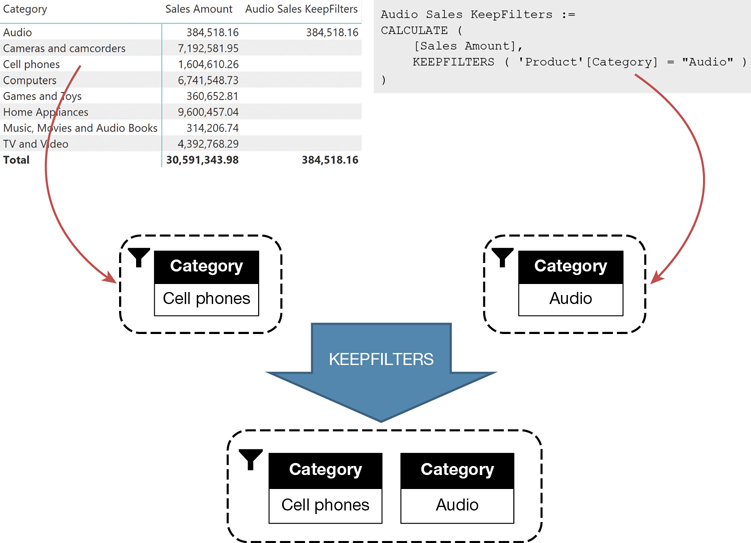Click total sales amount 30,591,343.98
The image size is (751, 543).
(x=202, y=160)
